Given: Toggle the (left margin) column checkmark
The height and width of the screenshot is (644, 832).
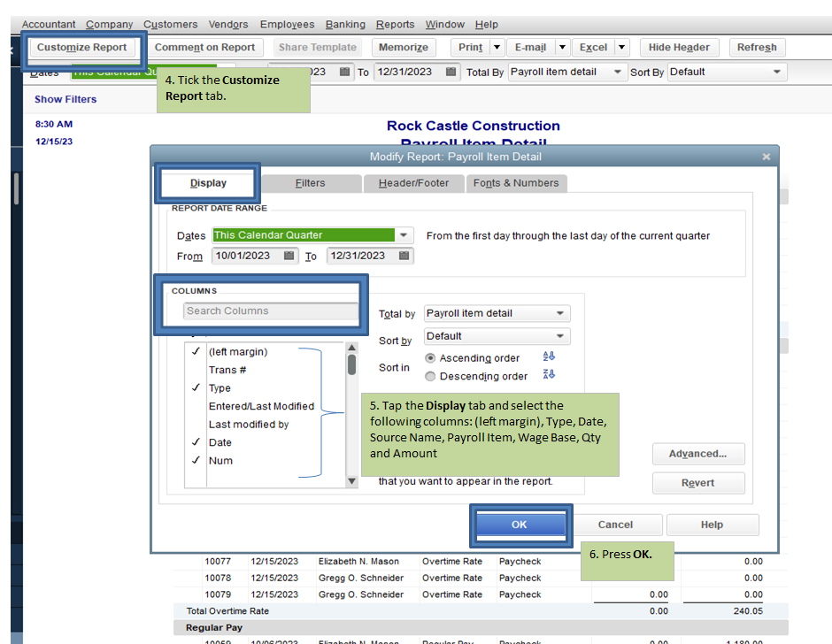Looking at the screenshot, I should (196, 351).
